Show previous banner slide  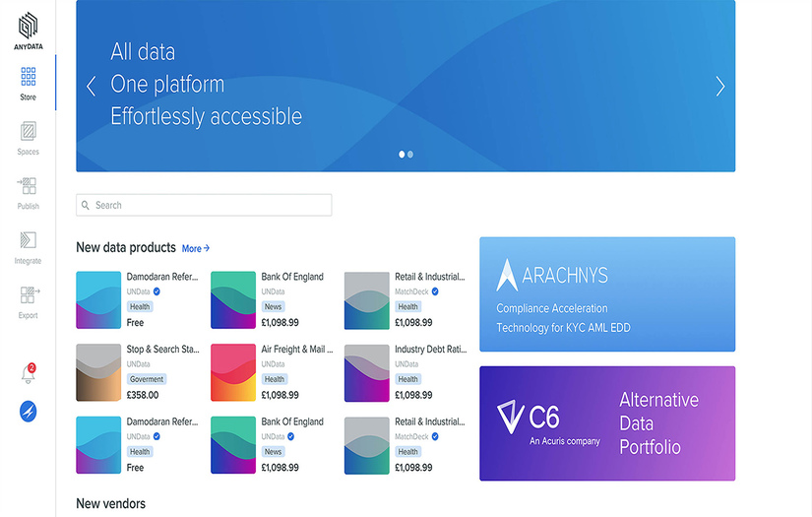(92, 86)
